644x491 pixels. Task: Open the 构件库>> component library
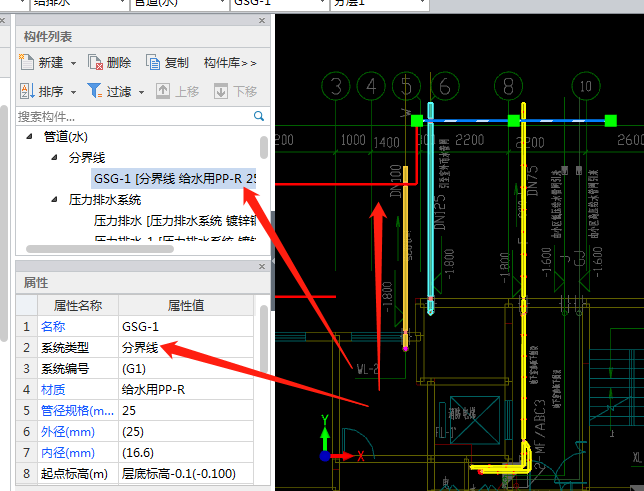pos(230,63)
